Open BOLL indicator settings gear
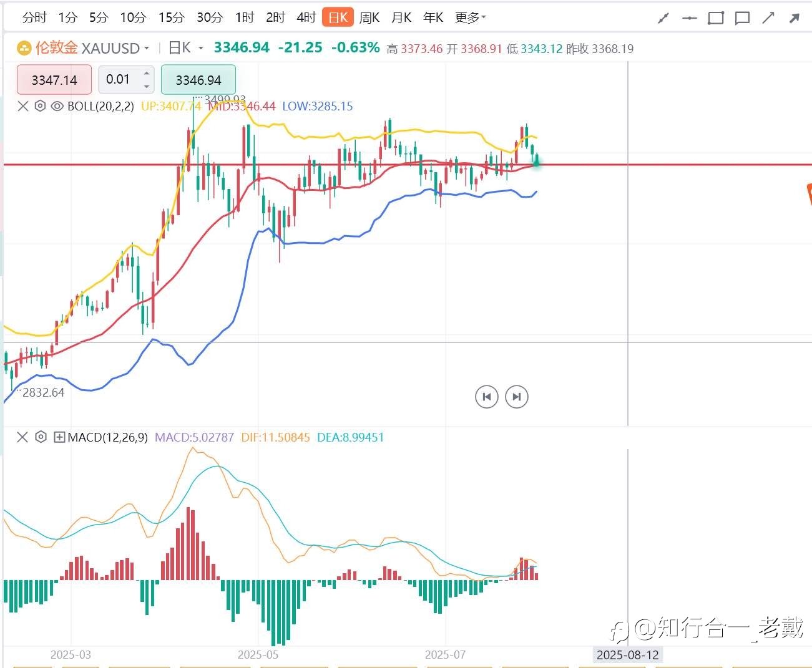This screenshot has height=668, width=812. pyautogui.click(x=40, y=106)
